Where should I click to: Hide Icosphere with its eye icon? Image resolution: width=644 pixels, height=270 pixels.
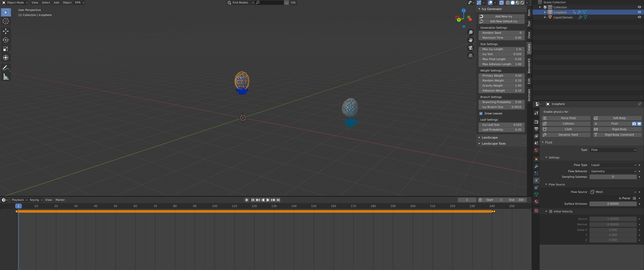click(639, 12)
